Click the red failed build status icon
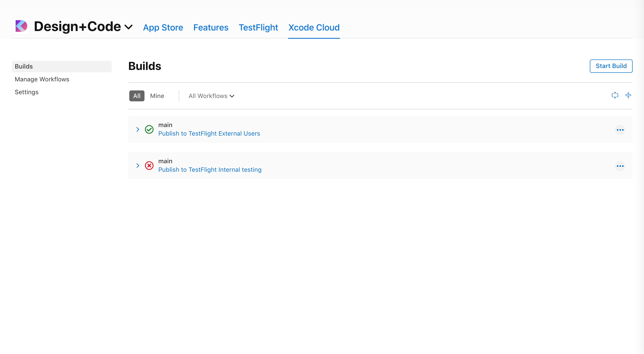Screen dimensions: 644x354 [149, 166]
